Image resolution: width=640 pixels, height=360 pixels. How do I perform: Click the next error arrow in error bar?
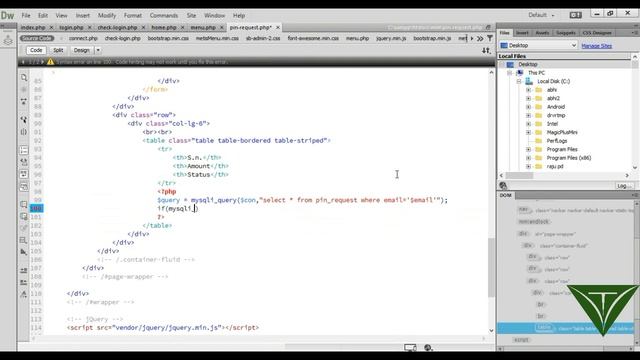[42, 62]
